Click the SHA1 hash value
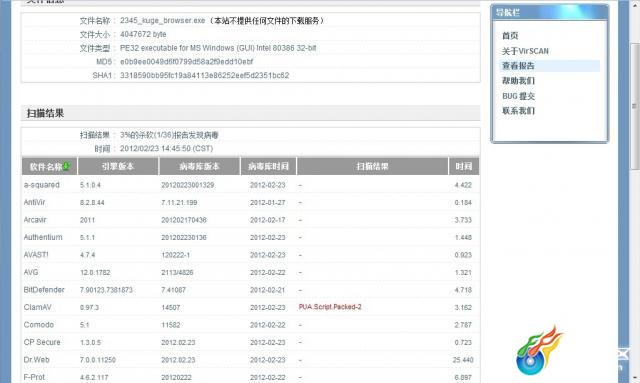Image resolution: width=640 pixels, height=383 pixels. tap(204, 76)
